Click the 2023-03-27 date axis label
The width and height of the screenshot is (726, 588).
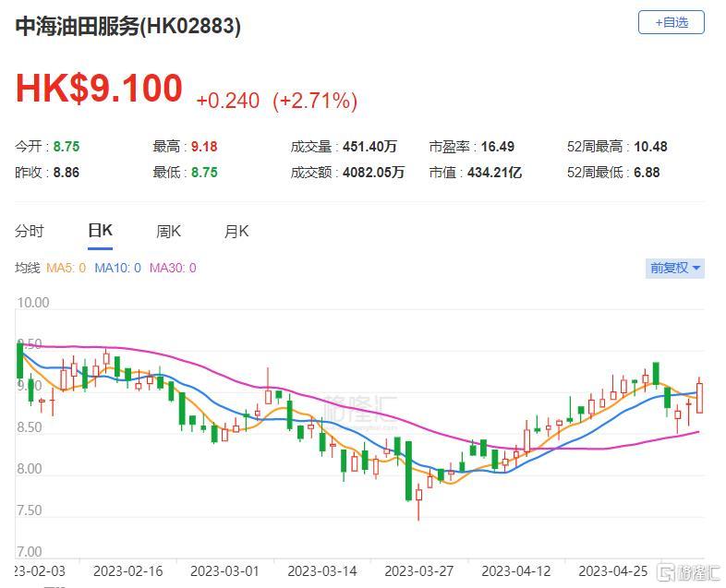(x=418, y=571)
